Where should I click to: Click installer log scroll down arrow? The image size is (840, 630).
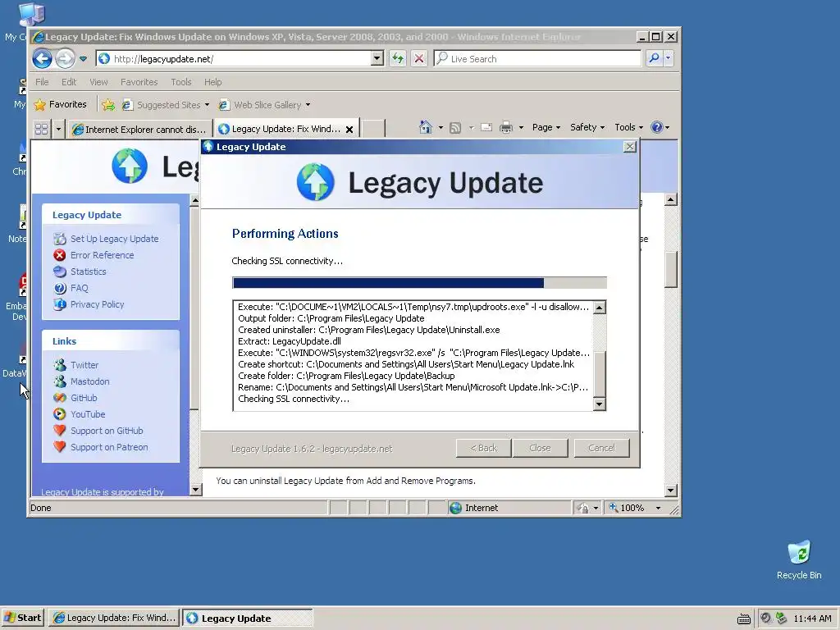[600, 404]
